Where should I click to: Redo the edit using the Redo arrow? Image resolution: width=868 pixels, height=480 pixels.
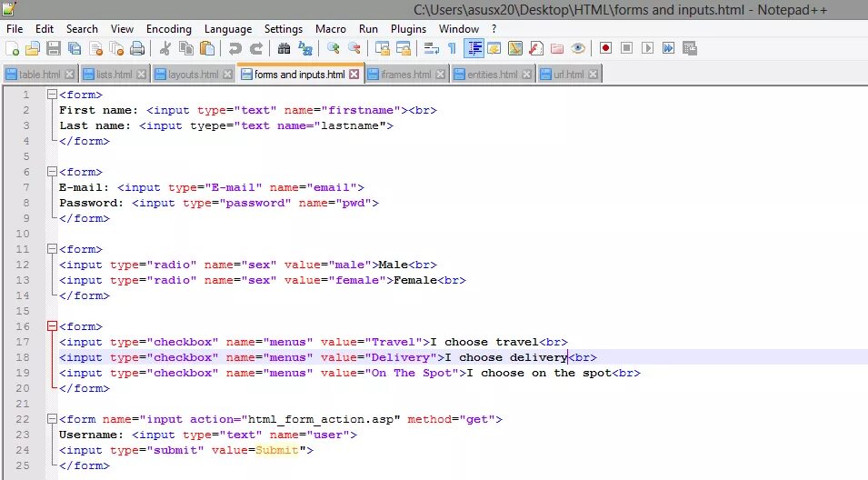click(255, 49)
